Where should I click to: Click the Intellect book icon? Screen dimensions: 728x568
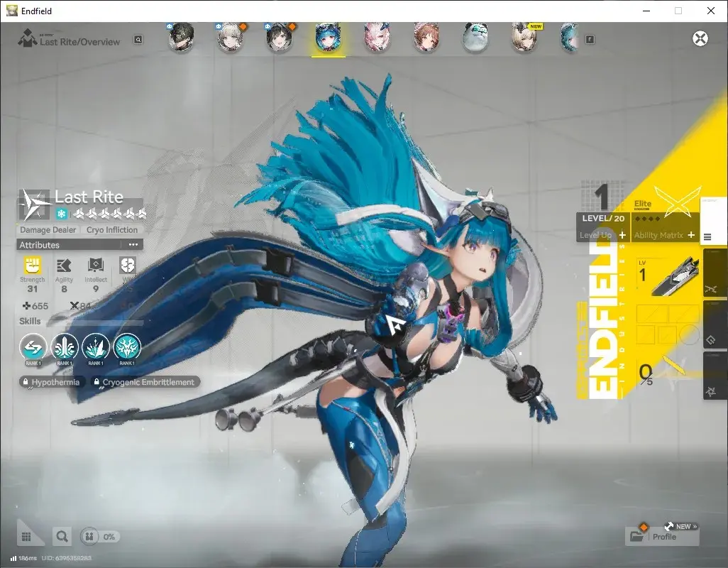click(96, 266)
